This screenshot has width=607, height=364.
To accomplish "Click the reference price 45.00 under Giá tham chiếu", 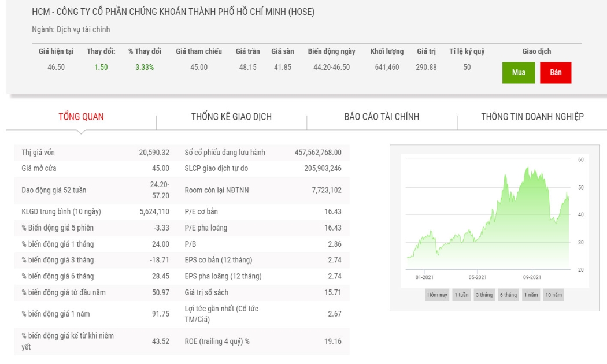I will [199, 67].
